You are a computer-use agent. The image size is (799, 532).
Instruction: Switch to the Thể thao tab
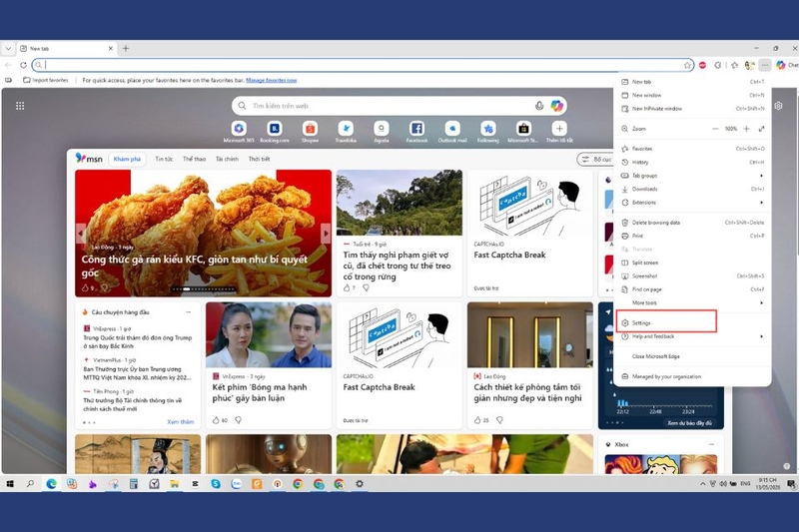(x=194, y=159)
